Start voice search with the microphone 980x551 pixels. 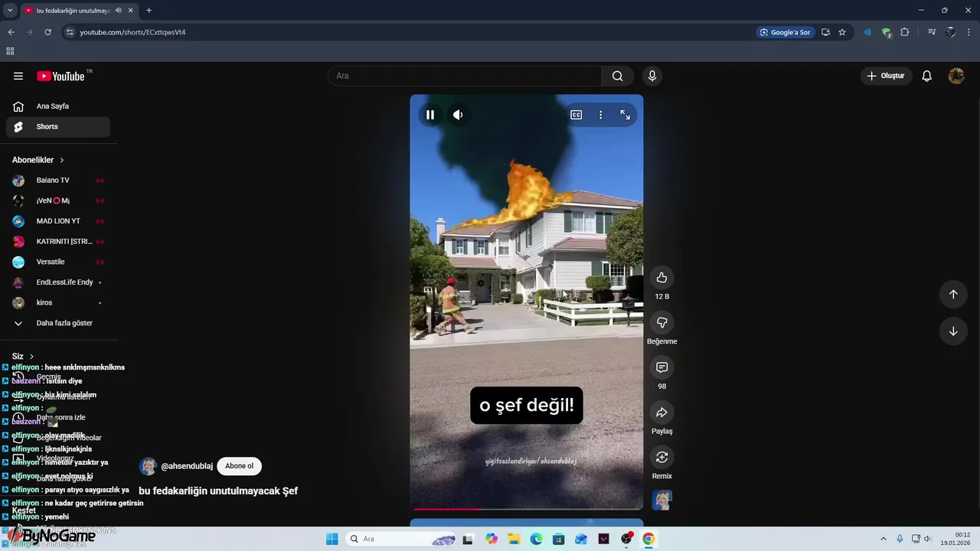[x=652, y=76]
